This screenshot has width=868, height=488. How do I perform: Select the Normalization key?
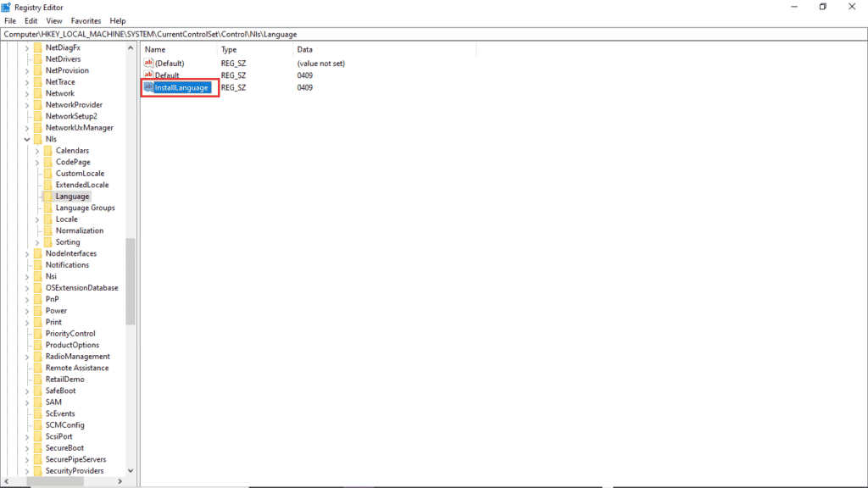(79, 230)
